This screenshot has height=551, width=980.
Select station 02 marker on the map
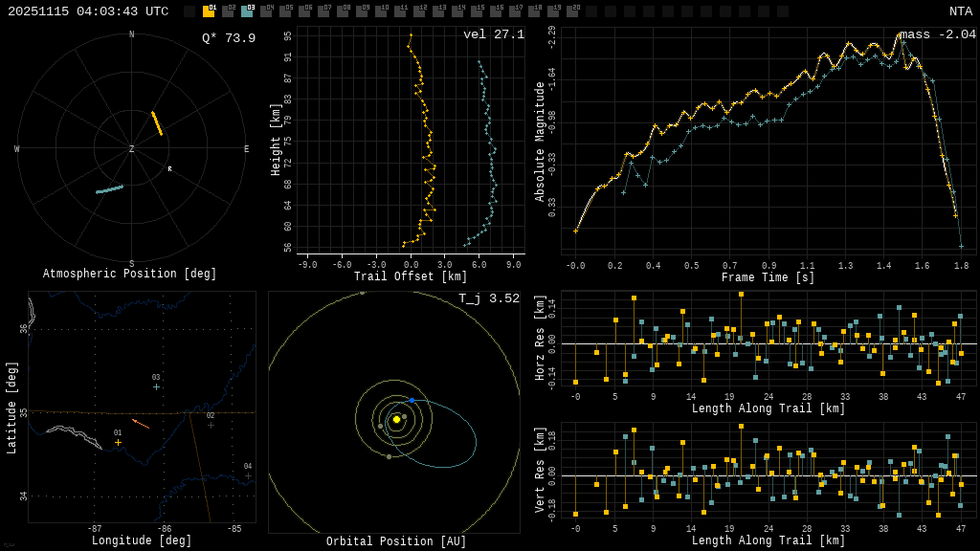(211, 425)
